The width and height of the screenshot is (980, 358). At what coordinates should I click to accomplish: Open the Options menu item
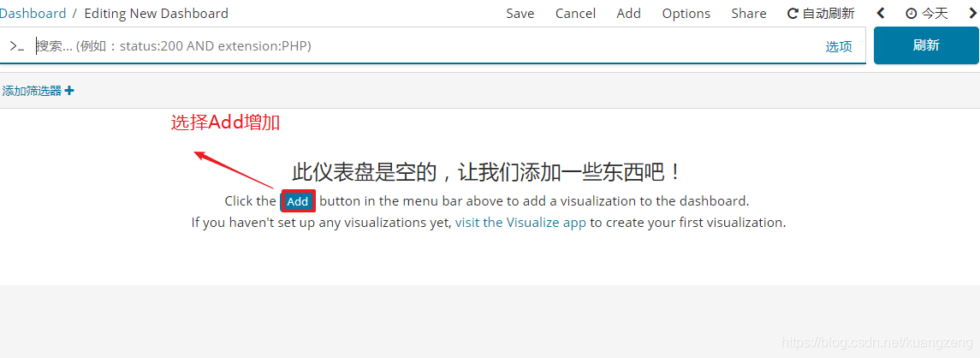point(686,13)
